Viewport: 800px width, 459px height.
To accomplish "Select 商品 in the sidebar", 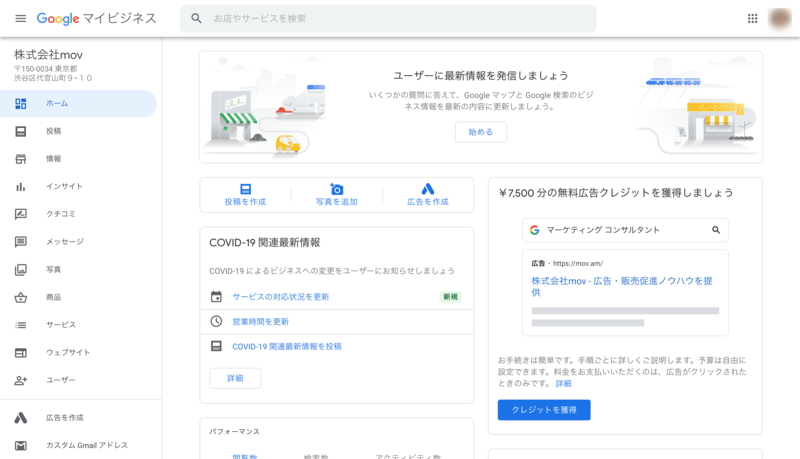I will tap(78, 297).
